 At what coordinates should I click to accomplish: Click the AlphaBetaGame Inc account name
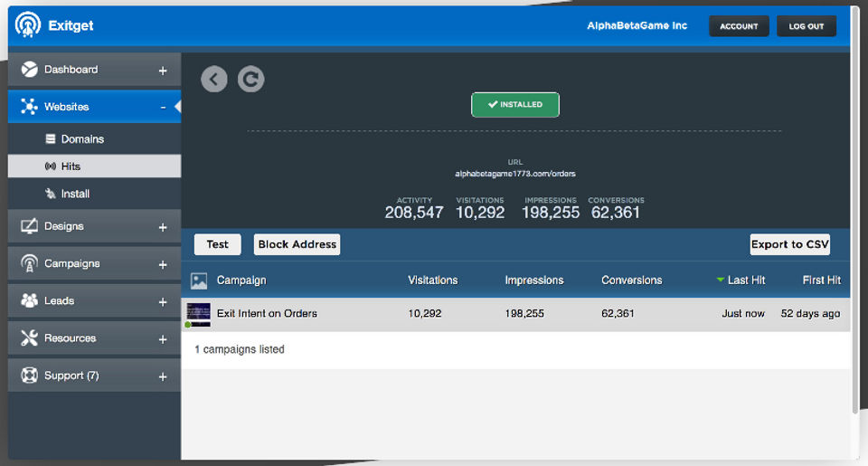click(x=637, y=25)
